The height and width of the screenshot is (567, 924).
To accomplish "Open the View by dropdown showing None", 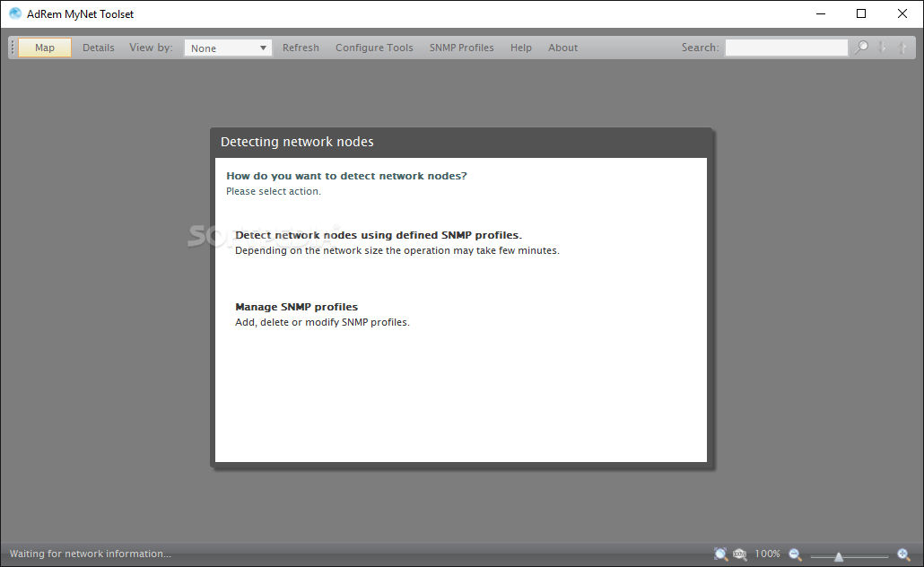I will [x=228, y=48].
